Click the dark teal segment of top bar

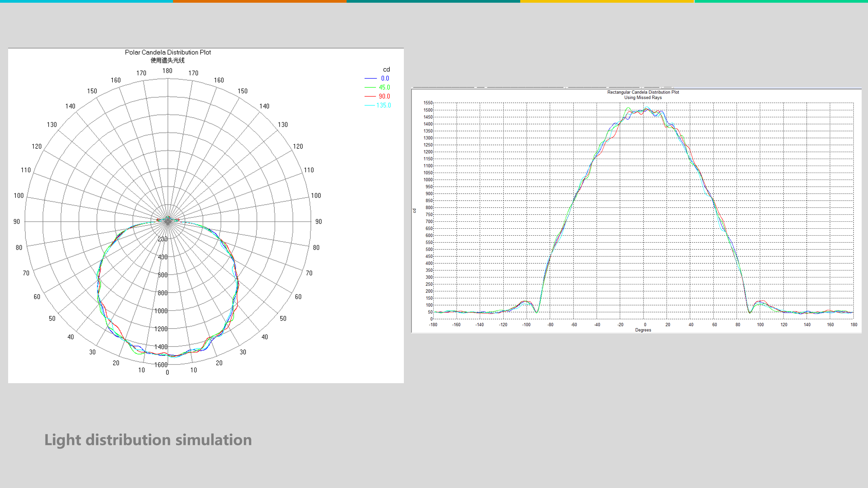(x=433, y=1)
